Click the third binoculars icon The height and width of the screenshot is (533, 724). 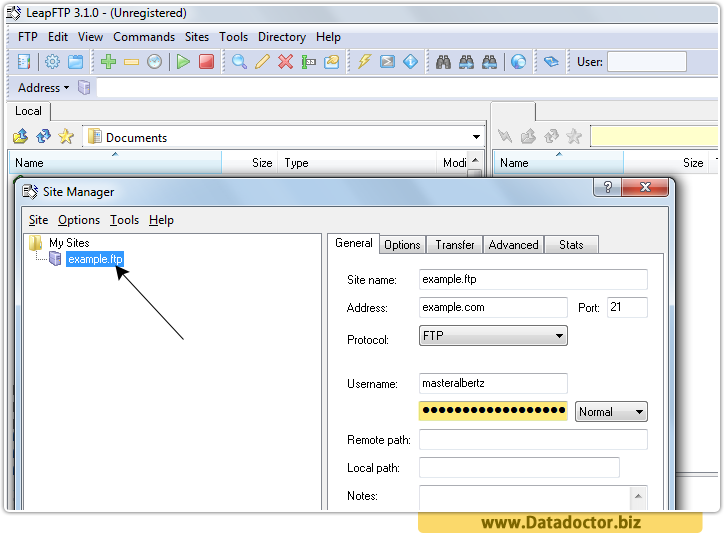[489, 61]
